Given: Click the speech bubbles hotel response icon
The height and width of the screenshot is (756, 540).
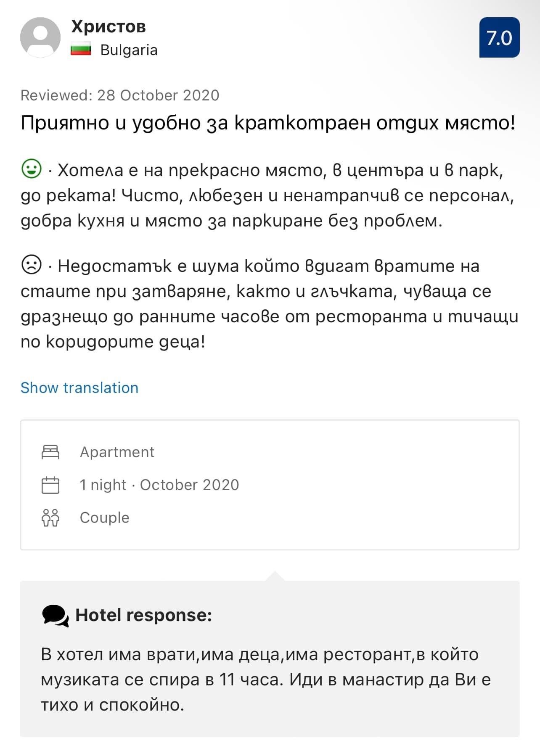Looking at the screenshot, I should click(55, 616).
